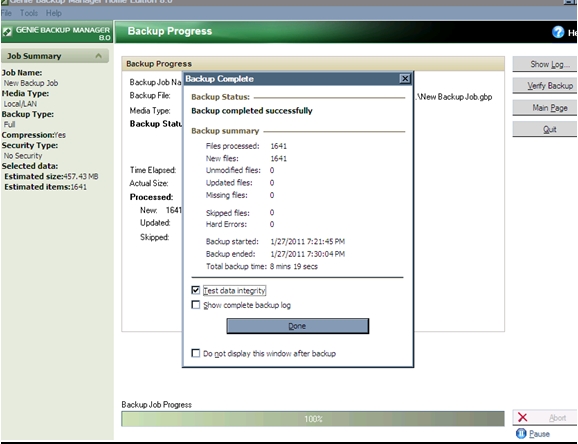
Task: Click the 'Time Elapsed:' label
Action: pyautogui.click(x=153, y=170)
